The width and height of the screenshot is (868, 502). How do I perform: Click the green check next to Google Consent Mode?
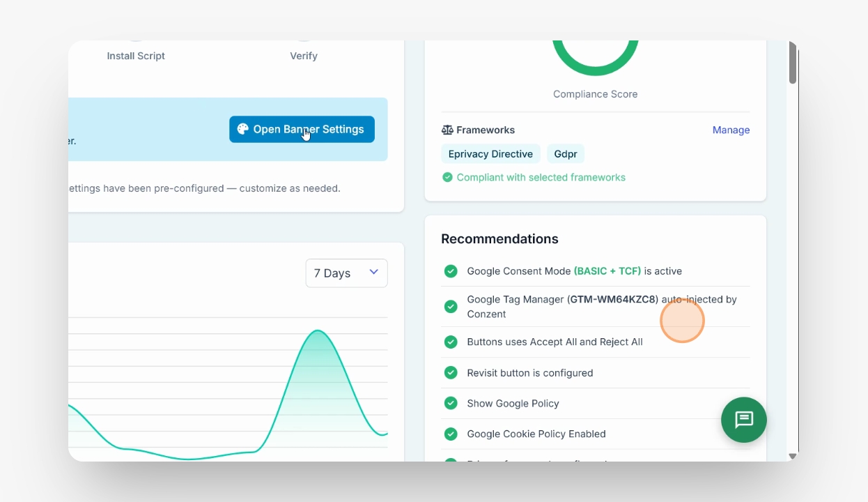click(451, 271)
